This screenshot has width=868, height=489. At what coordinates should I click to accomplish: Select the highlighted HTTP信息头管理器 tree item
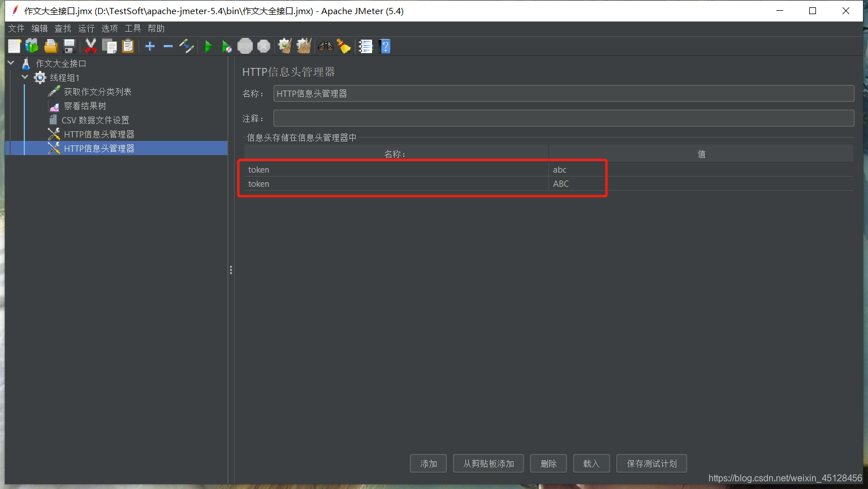click(99, 148)
